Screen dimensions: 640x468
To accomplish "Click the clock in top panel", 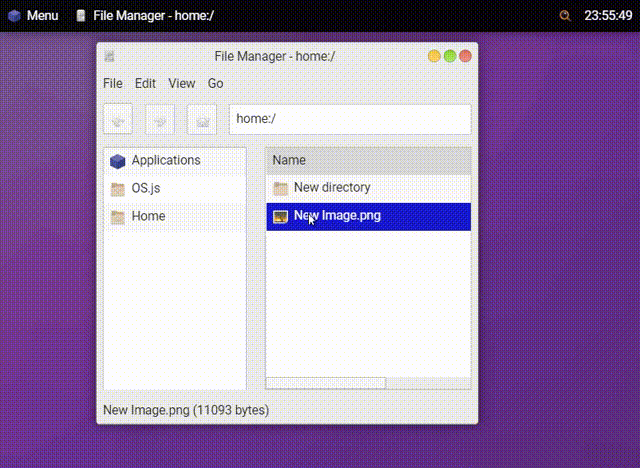I will point(608,16).
